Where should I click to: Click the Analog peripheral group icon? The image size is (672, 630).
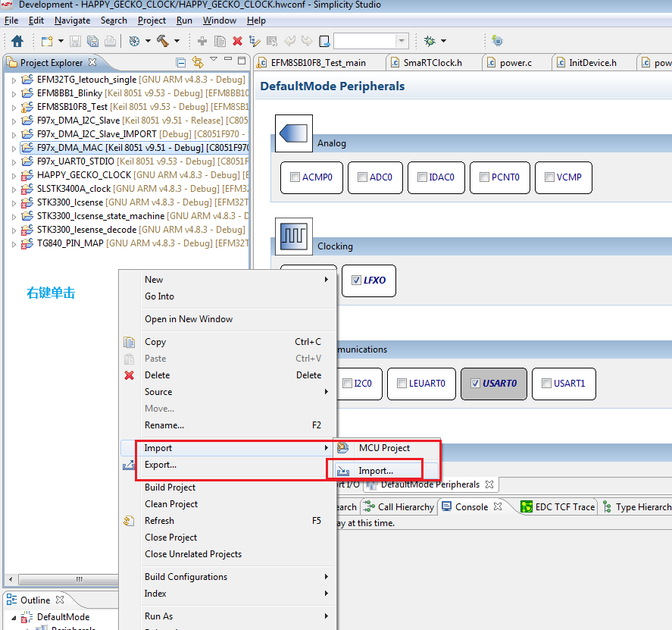tap(293, 133)
